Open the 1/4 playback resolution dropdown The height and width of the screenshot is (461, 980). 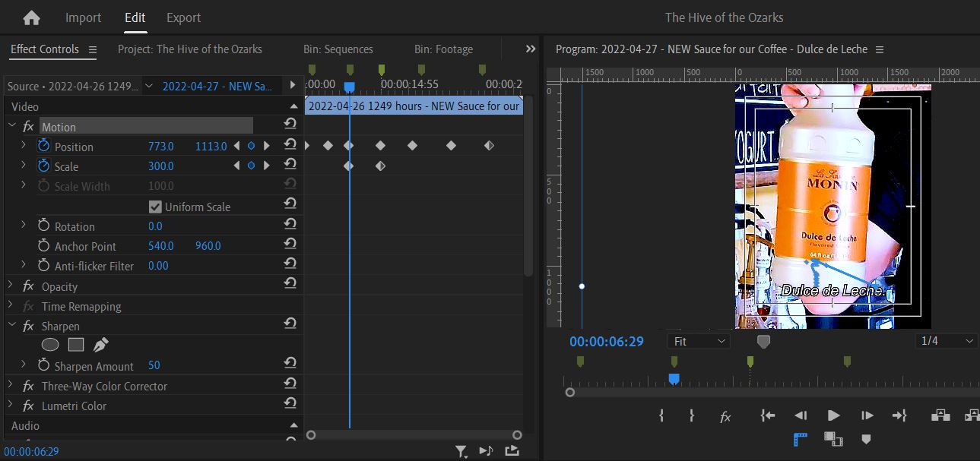pos(947,341)
